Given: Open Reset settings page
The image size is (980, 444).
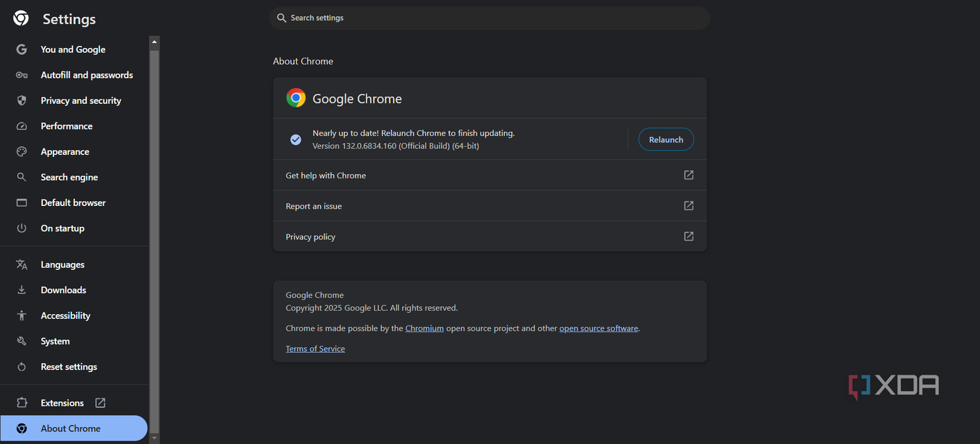Looking at the screenshot, I should 74,367.
